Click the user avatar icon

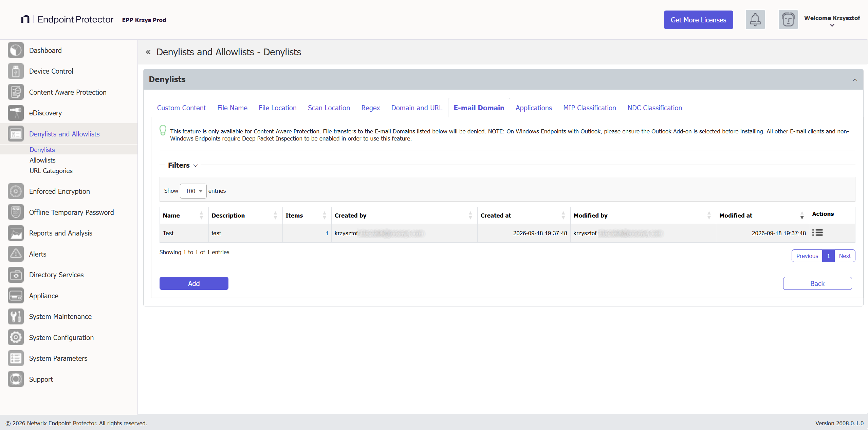(x=788, y=20)
